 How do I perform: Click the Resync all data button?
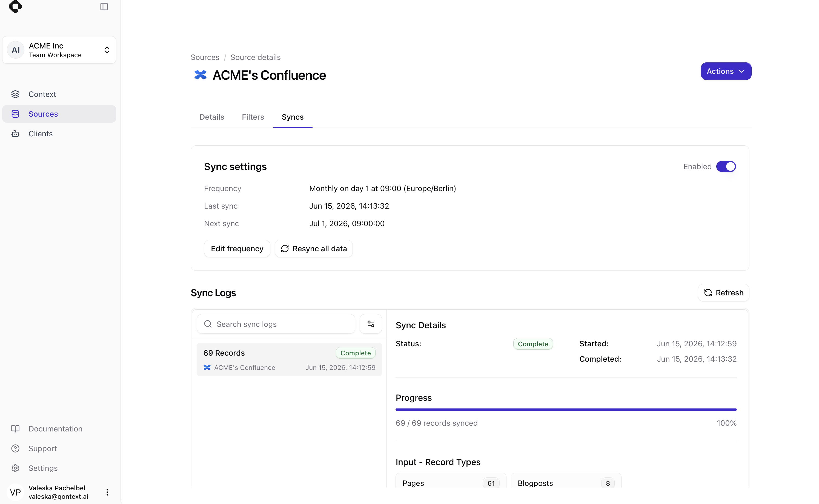(x=313, y=249)
